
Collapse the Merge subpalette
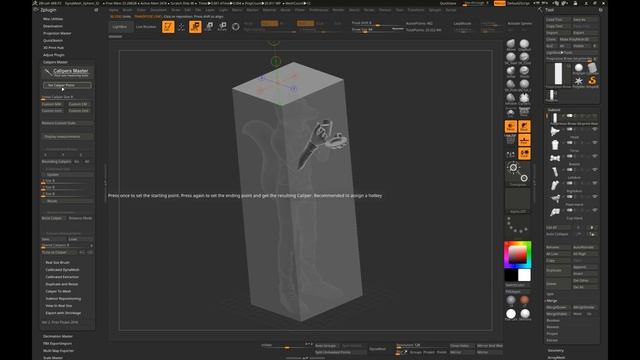[552, 300]
